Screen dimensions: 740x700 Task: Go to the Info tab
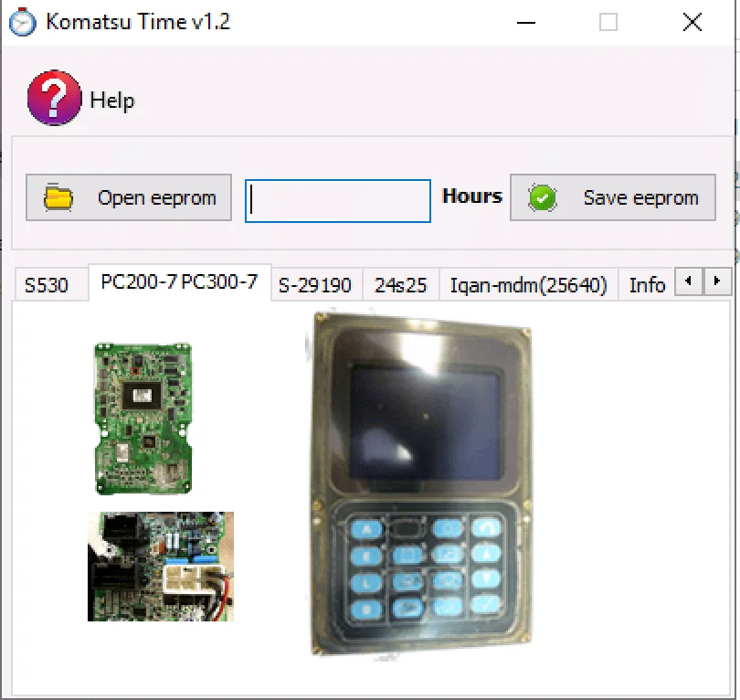[x=647, y=285]
